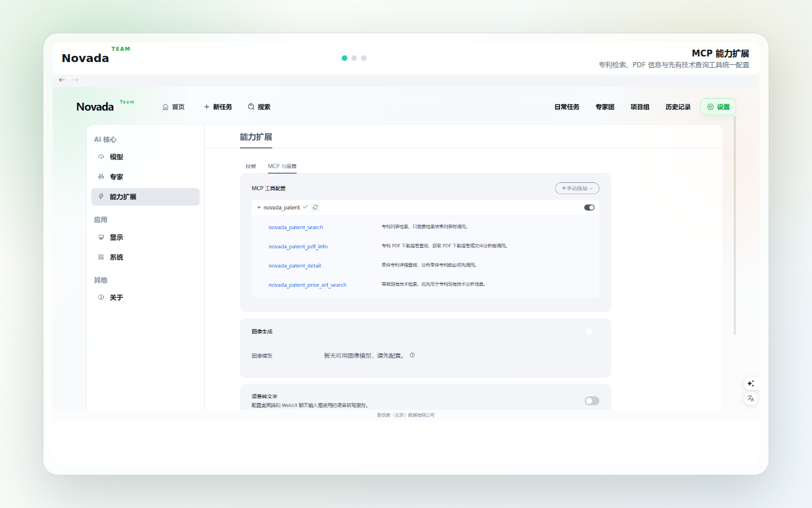Click the translate floating icon
Viewport: 812px width, 508px height.
pyautogui.click(x=751, y=398)
